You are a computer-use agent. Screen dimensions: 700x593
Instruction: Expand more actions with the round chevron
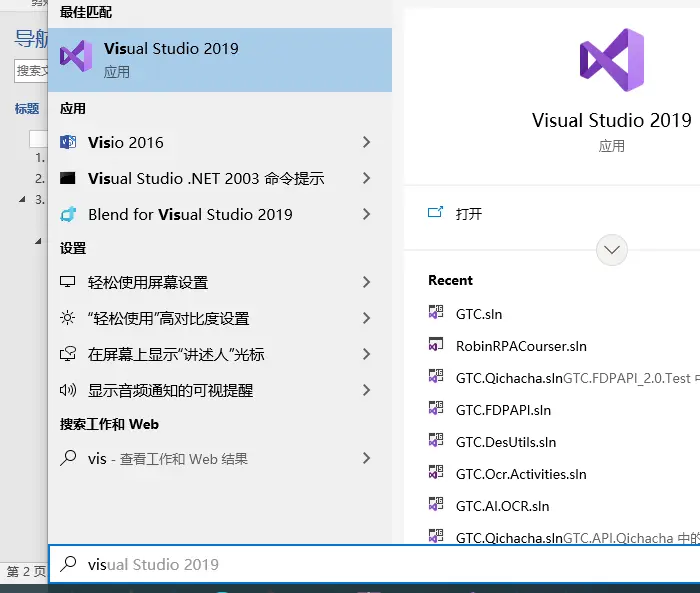[612, 250]
